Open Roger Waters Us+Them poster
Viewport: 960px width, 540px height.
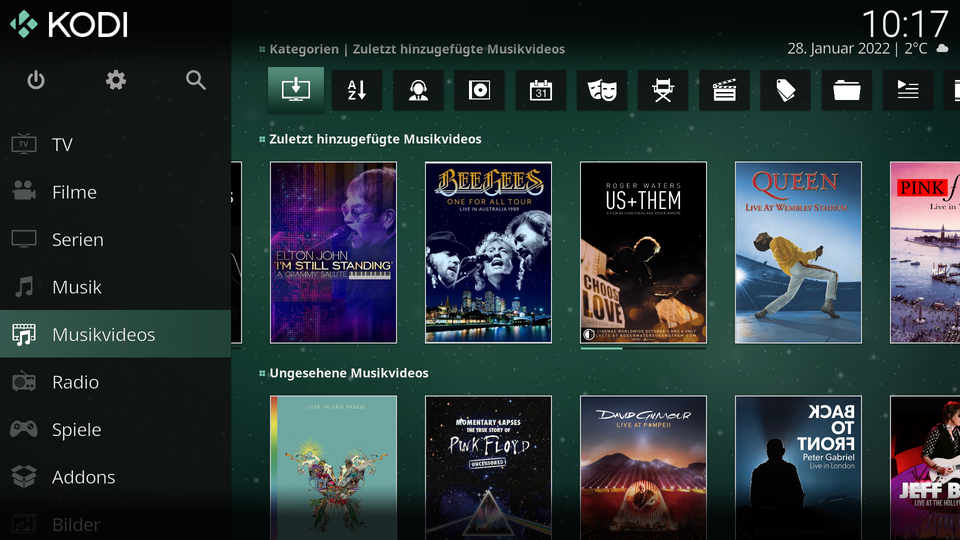pos(643,252)
